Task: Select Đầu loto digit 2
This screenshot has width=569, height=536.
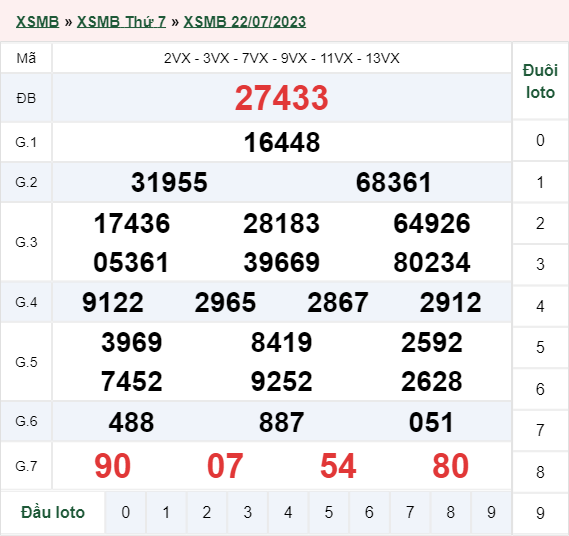Action: click(207, 512)
